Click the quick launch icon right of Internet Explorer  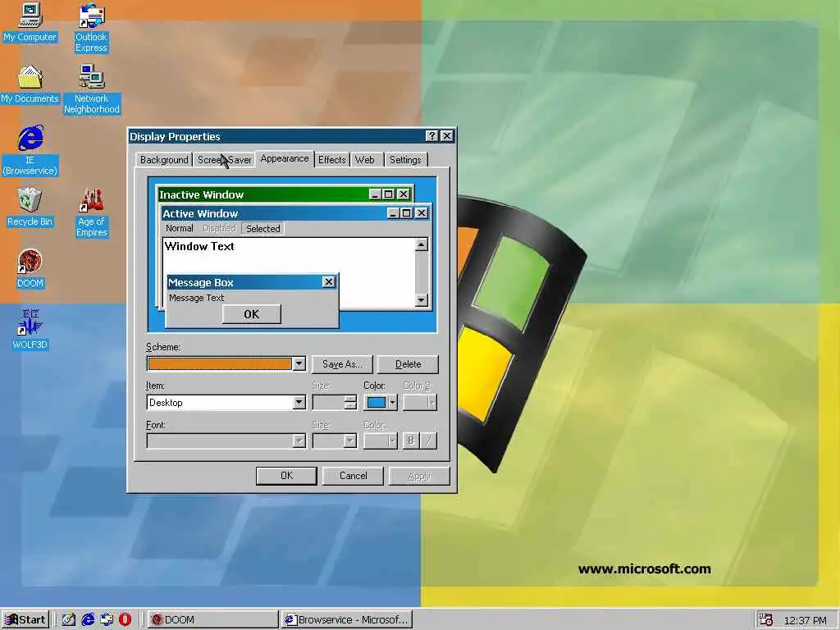pyautogui.click(x=107, y=620)
